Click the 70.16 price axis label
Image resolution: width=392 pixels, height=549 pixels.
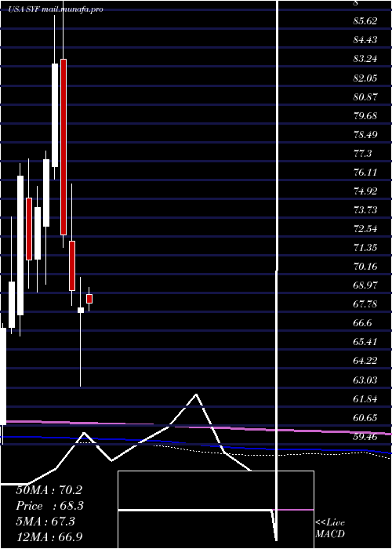tap(365, 267)
